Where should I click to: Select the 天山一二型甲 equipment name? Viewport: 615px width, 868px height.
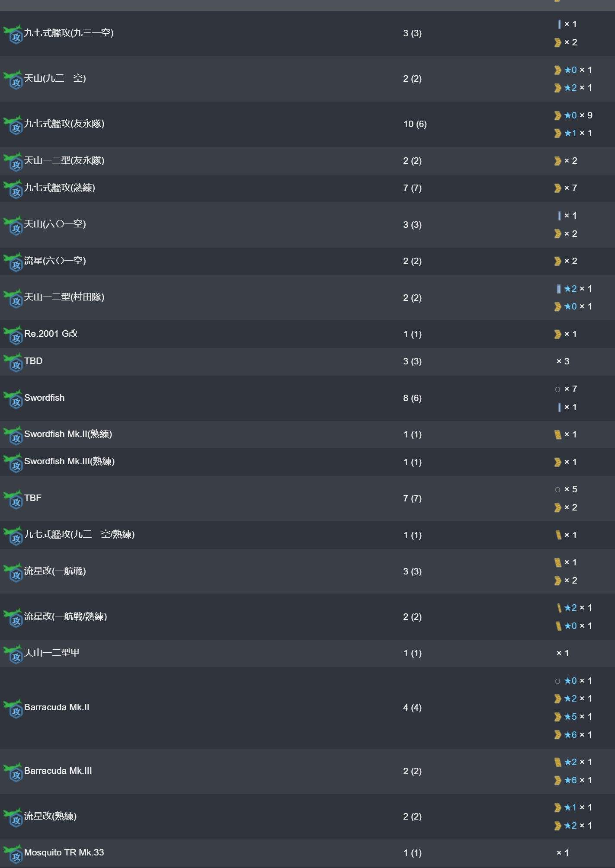tap(51, 653)
